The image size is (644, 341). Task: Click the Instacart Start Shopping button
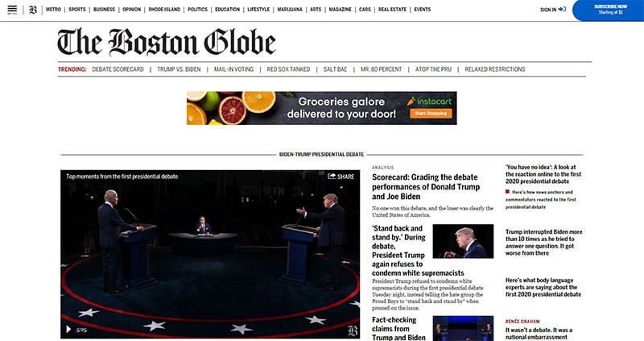(431, 113)
